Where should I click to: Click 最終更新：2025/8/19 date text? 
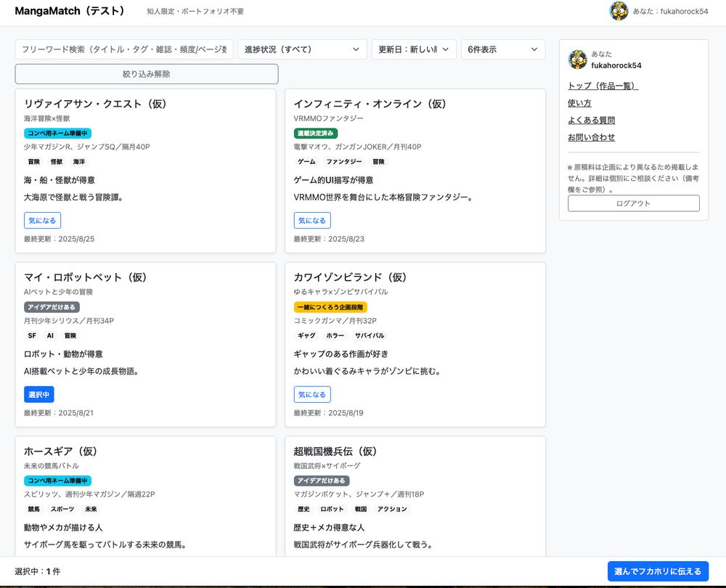point(329,412)
